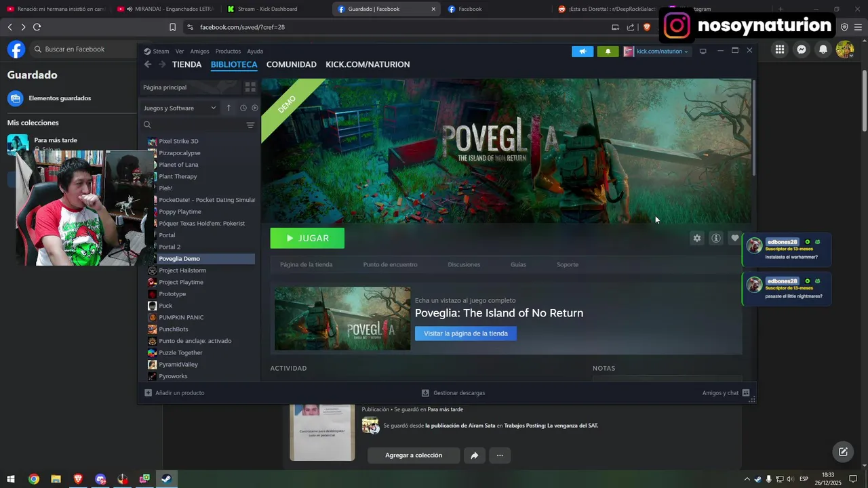
Task: Open Steam from Windows taskbar
Action: click(166, 479)
